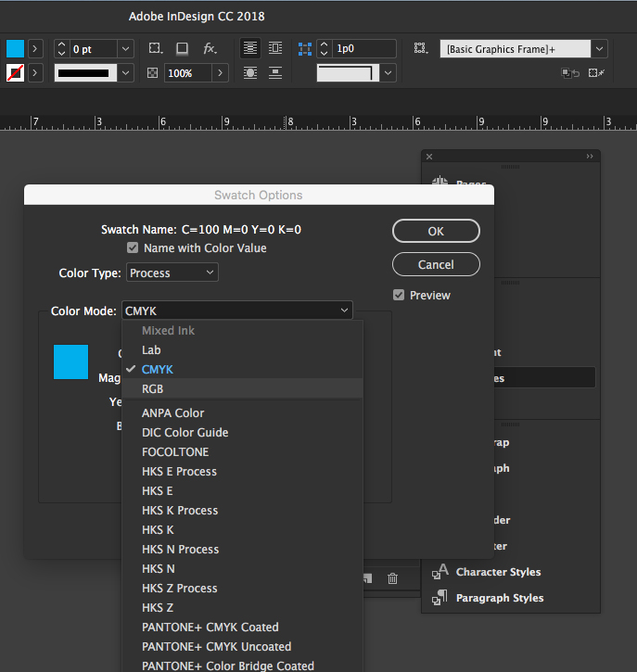Toggle the Preview checkbox

pyautogui.click(x=399, y=295)
